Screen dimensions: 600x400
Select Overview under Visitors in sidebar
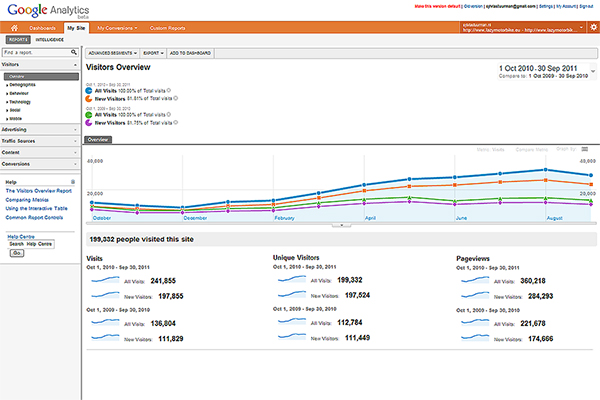[x=41, y=77]
